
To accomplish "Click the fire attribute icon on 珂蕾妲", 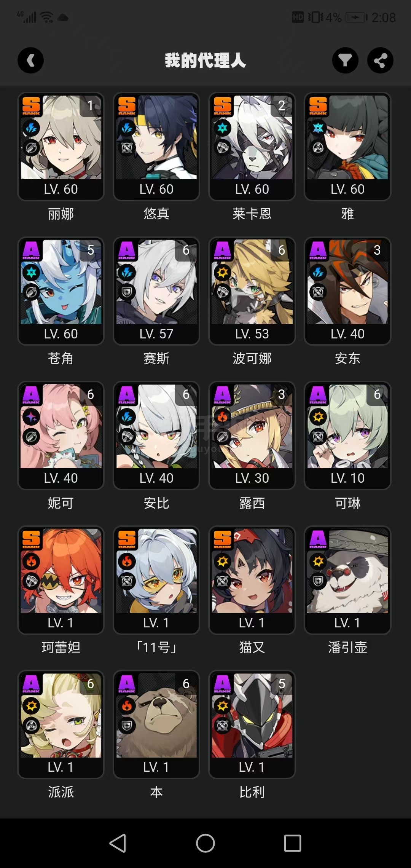I will click(x=31, y=561).
